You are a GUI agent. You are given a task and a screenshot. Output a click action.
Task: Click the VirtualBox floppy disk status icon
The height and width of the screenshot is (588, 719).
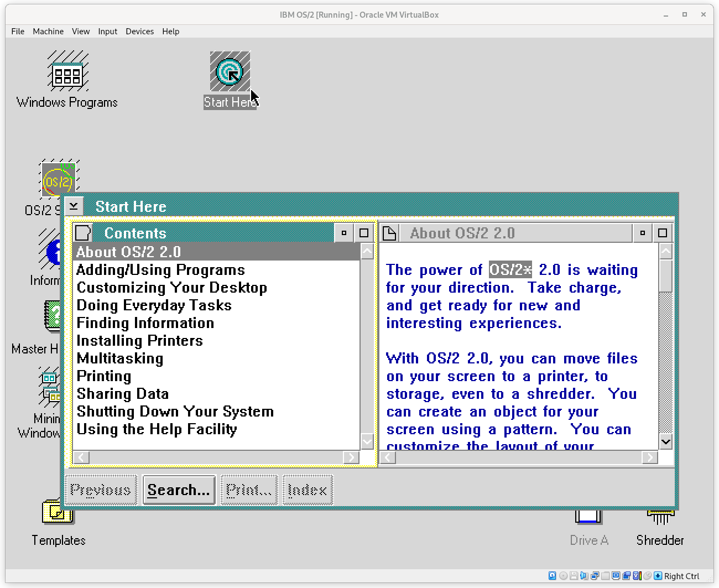pyautogui.click(x=574, y=576)
